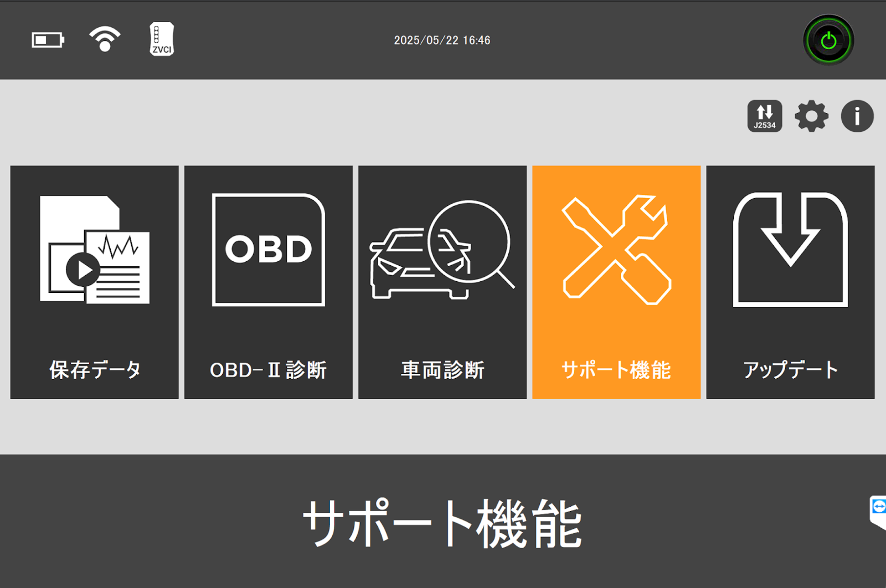Click the crossed wrench and screwdriver icon
This screenshot has height=588, width=886.
[x=616, y=250]
